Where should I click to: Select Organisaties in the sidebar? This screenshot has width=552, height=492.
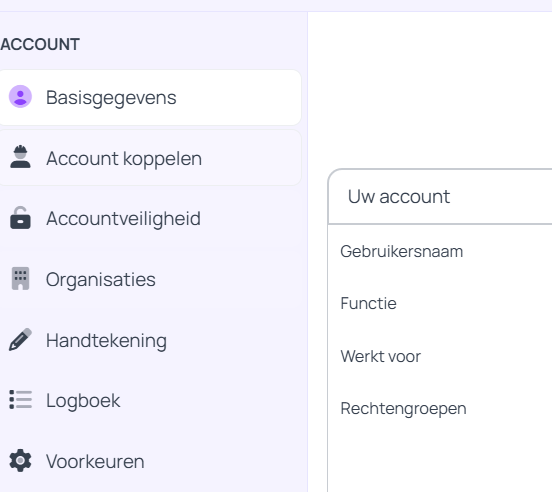tap(150, 279)
